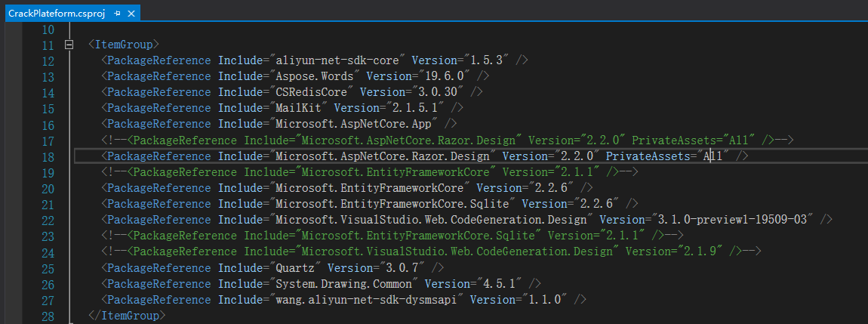Collapse the ItemGroup block at line 11
868x324 pixels.
tap(69, 45)
